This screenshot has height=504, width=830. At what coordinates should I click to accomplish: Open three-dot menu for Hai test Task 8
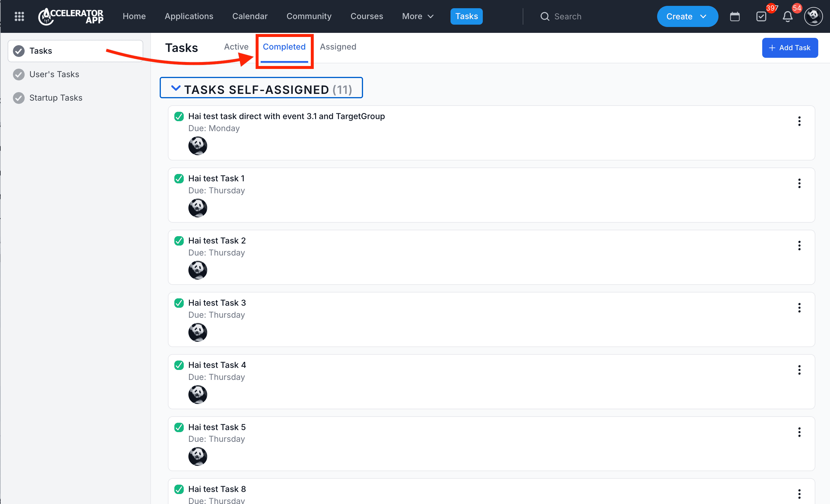[799, 494]
